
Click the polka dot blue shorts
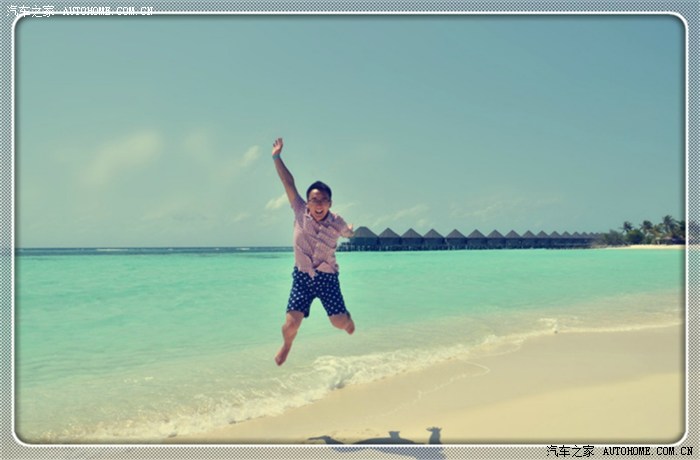pyautogui.click(x=316, y=291)
